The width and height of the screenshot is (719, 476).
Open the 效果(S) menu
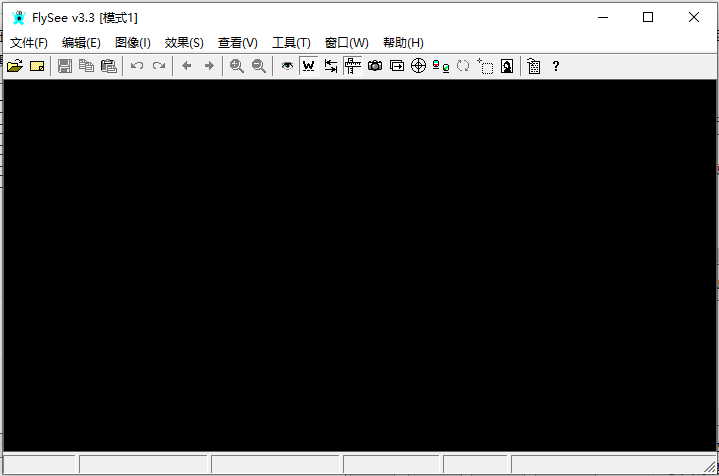184,42
